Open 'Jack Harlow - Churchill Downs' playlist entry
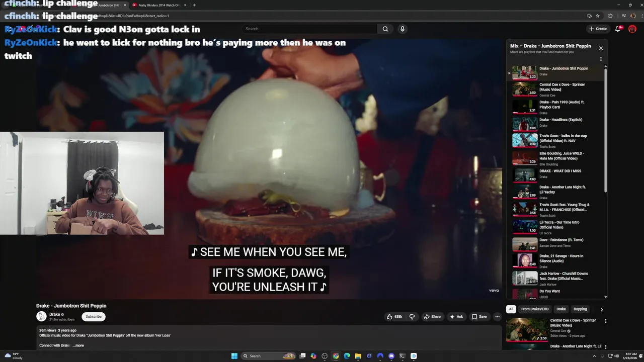 pos(556,278)
